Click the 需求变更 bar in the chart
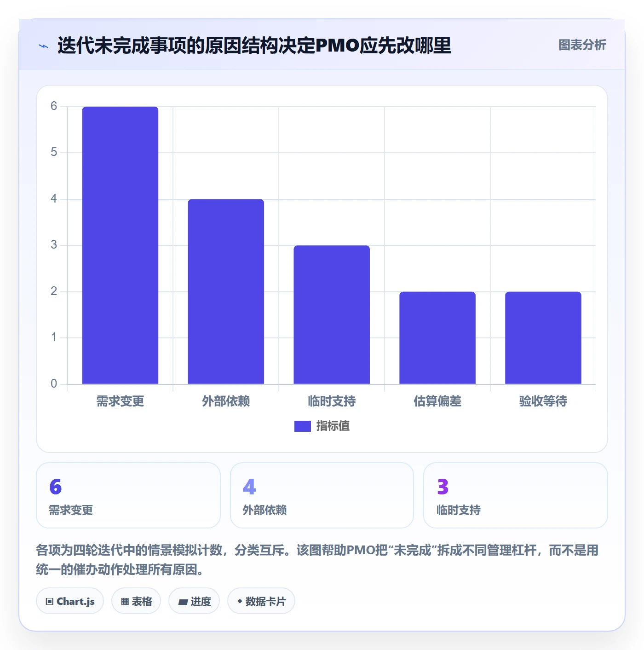Image resolution: width=644 pixels, height=650 pixels. click(x=120, y=245)
